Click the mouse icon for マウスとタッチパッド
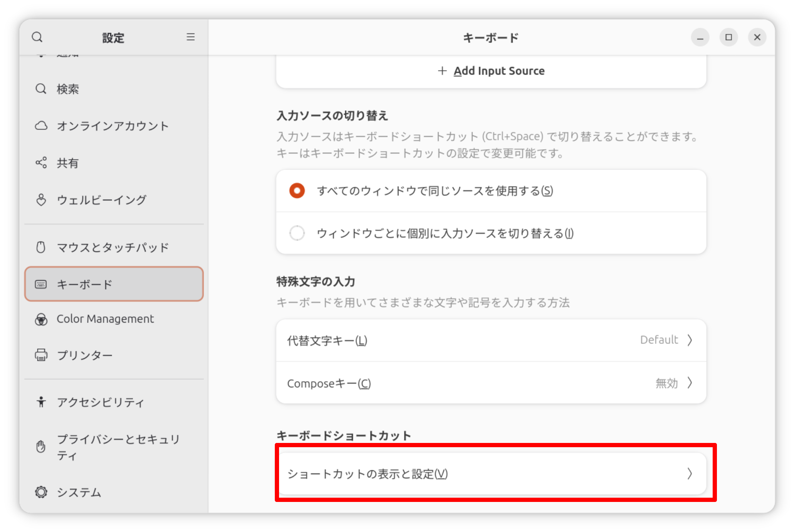 coord(41,247)
